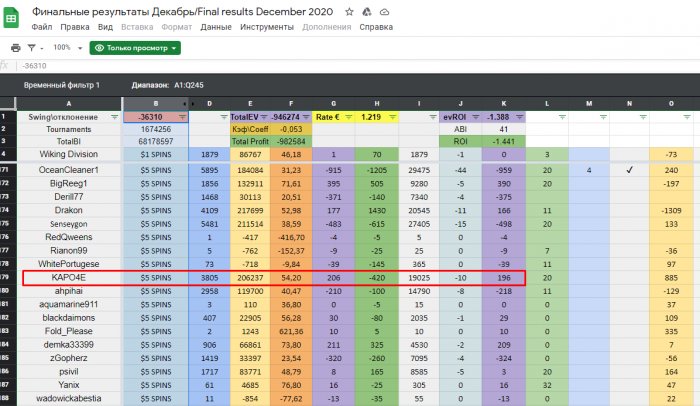This screenshot has width=700, height=406.
Task: Open the greyed Формат menu
Action: coord(176,27)
